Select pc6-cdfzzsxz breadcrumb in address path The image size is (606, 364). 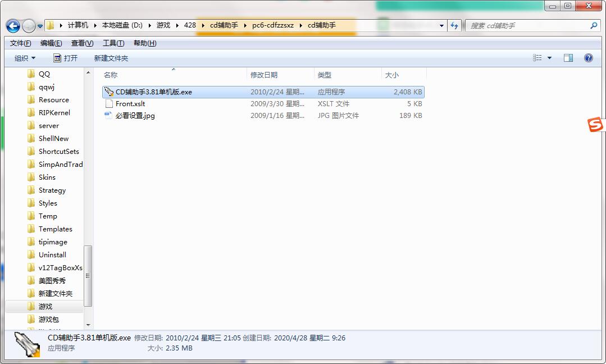coord(273,25)
